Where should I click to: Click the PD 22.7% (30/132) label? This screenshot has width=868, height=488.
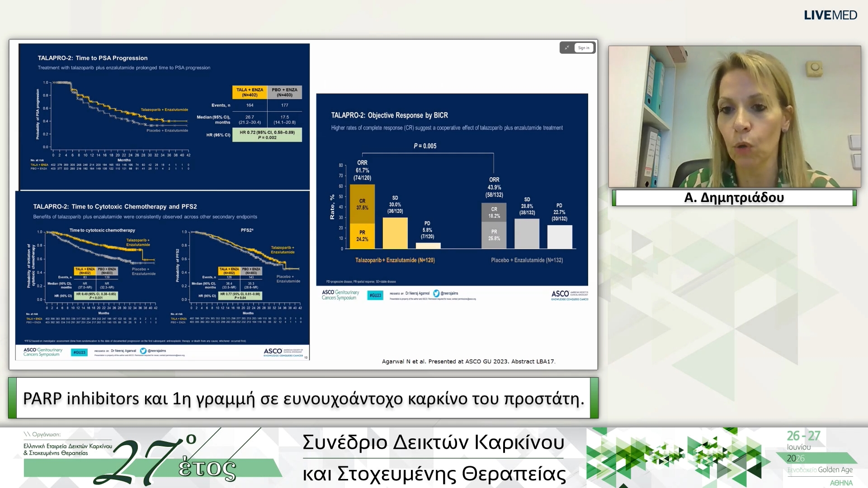(x=559, y=212)
